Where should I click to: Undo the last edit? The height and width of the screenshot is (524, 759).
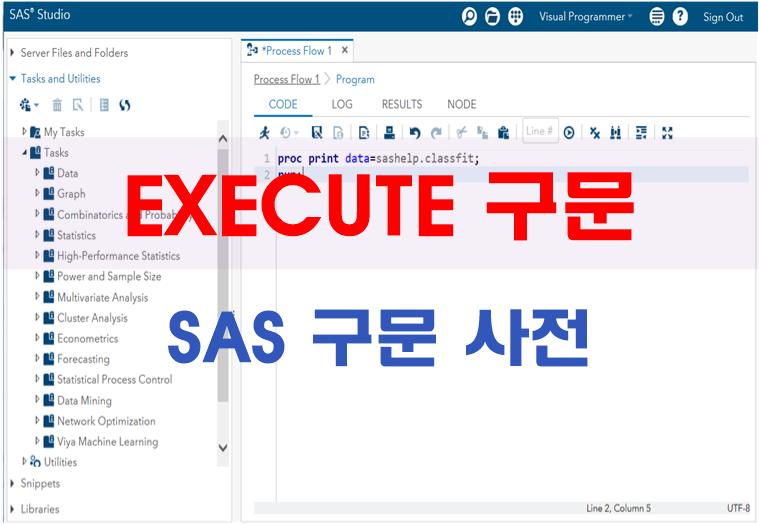coord(415,132)
